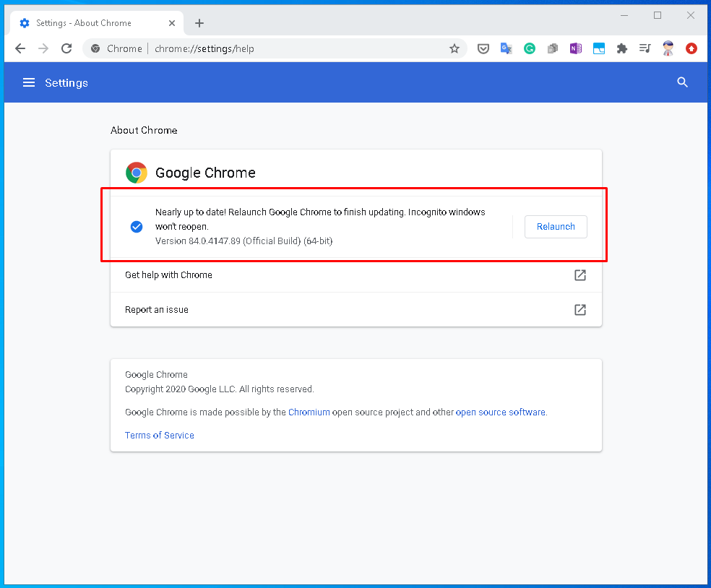Click the Nearly up to date message
The height and width of the screenshot is (588, 711).
point(320,220)
